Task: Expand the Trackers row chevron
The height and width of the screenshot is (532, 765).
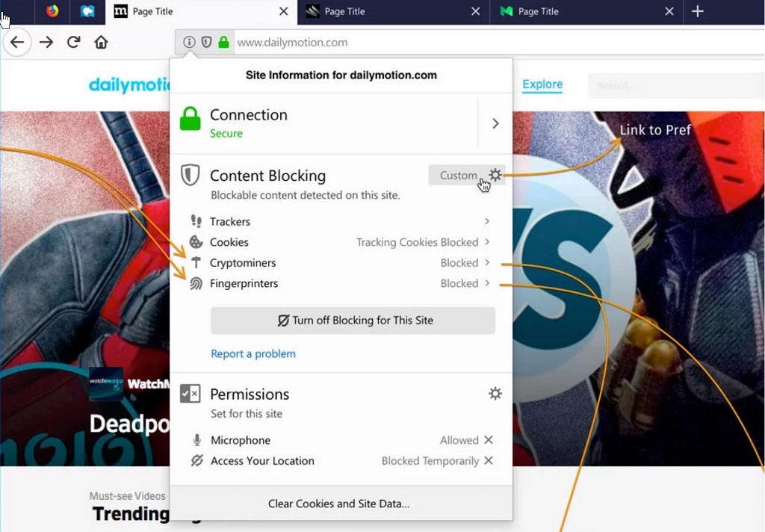Action: [x=487, y=221]
